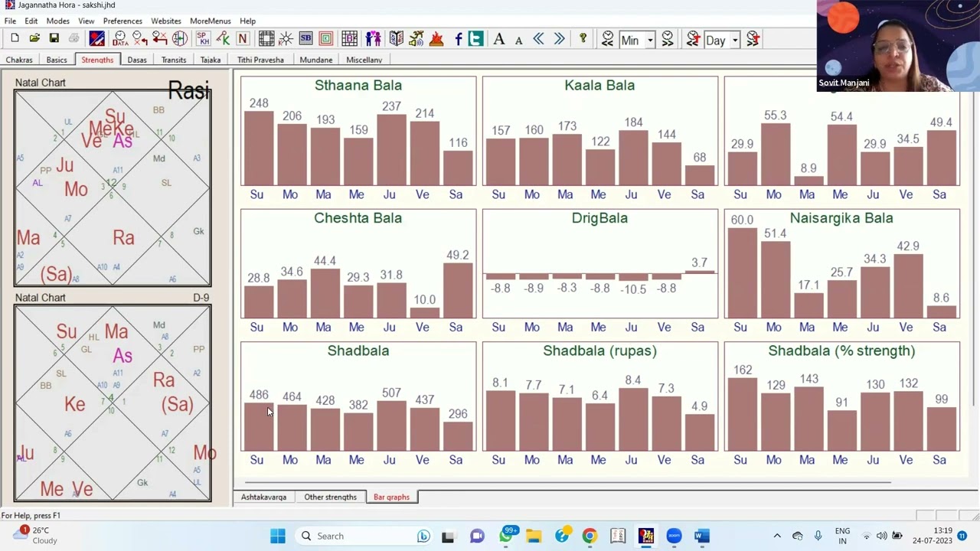
Task: Switch to the Tajaka tab
Action: pyautogui.click(x=211, y=60)
